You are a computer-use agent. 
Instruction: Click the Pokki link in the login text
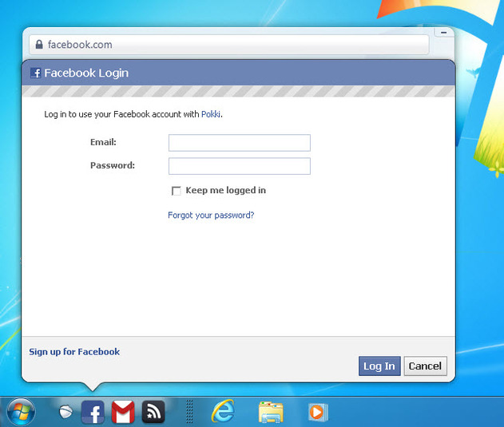211,115
